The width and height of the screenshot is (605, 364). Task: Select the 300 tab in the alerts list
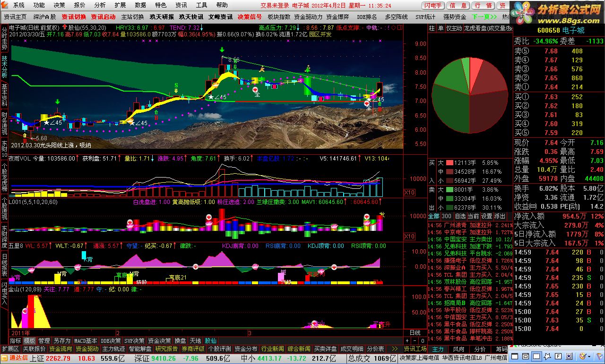446,216
